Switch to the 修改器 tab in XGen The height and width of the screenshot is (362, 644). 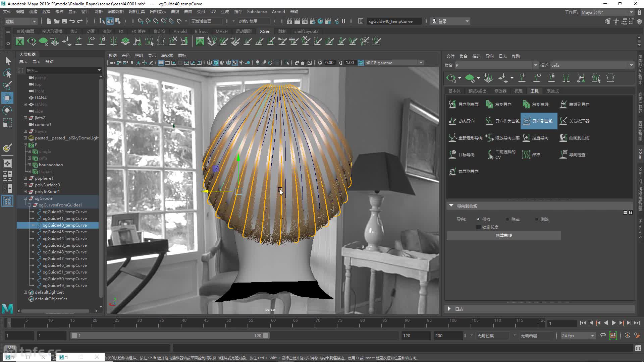tap(500, 91)
